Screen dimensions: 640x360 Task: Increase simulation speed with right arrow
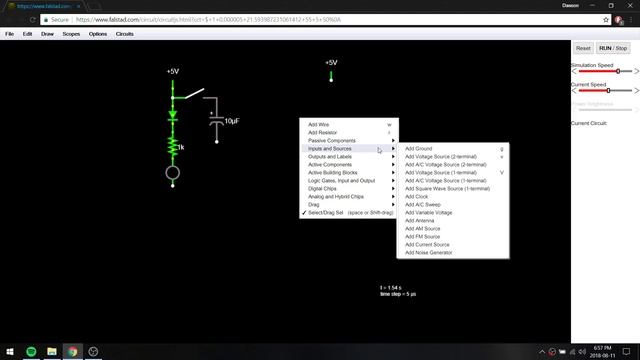point(636,71)
